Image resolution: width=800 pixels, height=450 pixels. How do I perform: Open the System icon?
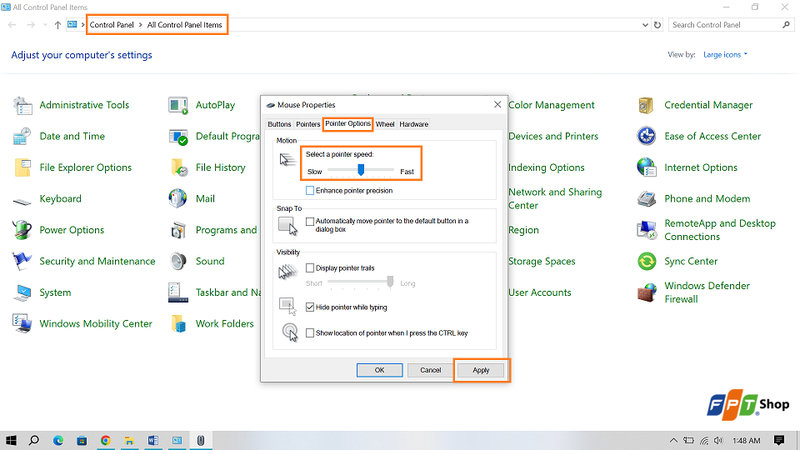point(22,293)
